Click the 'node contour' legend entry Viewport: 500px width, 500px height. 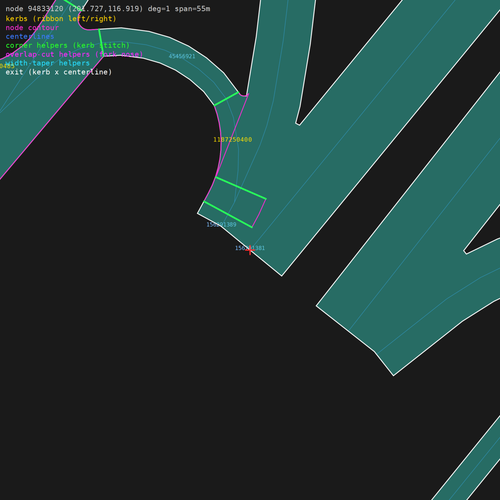click(32, 28)
